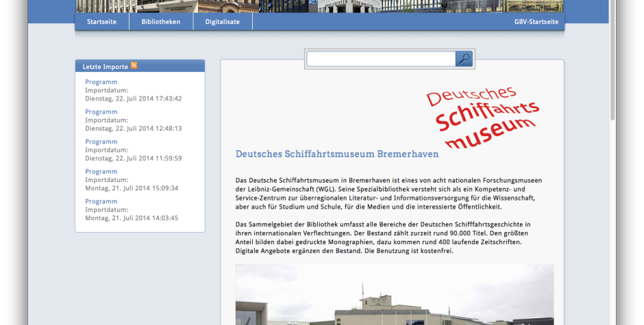The height and width of the screenshot is (325, 644).
Task: Click the header banner image of library buildings
Action: point(319,6)
